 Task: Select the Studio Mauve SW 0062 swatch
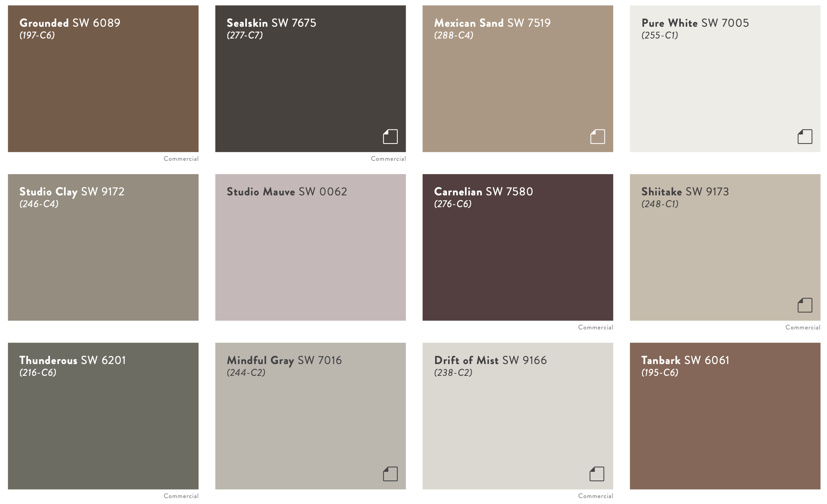[x=311, y=256]
